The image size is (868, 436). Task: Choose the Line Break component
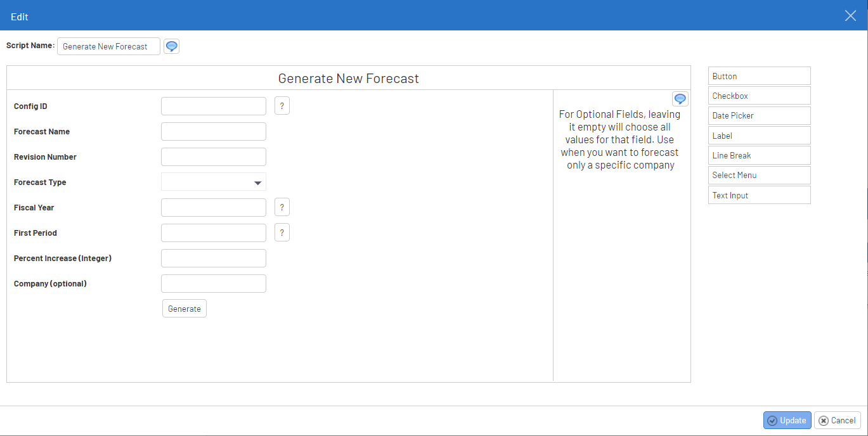[x=759, y=155]
